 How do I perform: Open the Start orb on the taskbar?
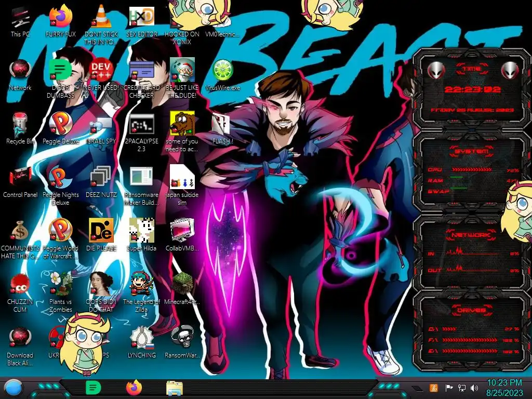pos(14,388)
